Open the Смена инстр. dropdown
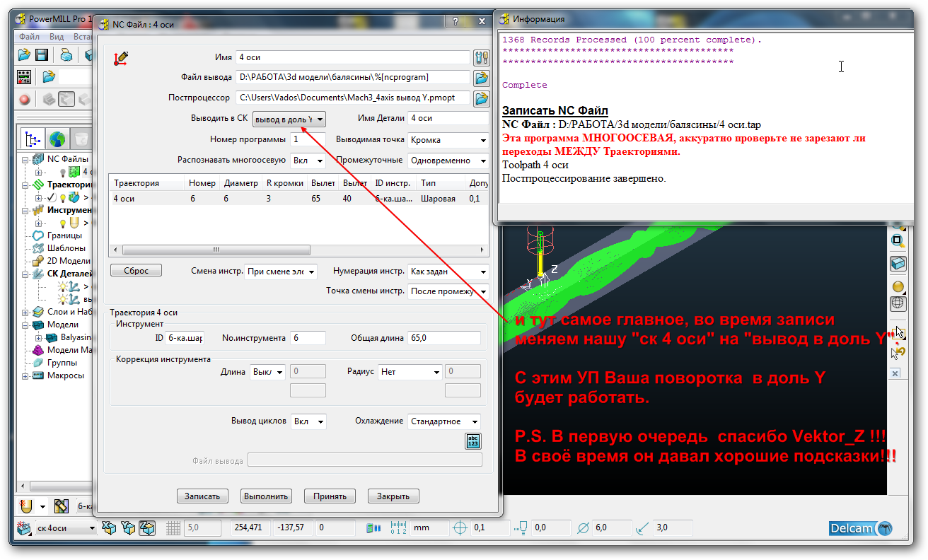 point(281,272)
